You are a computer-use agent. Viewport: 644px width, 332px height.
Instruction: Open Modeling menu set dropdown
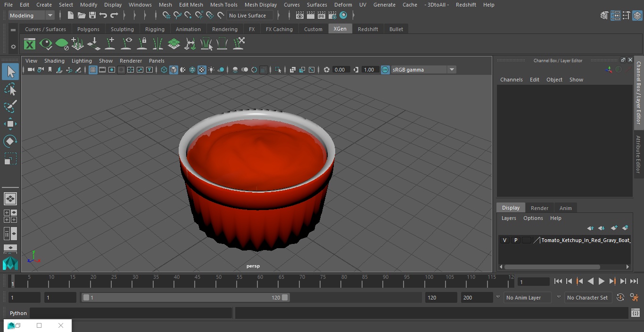[32, 16]
